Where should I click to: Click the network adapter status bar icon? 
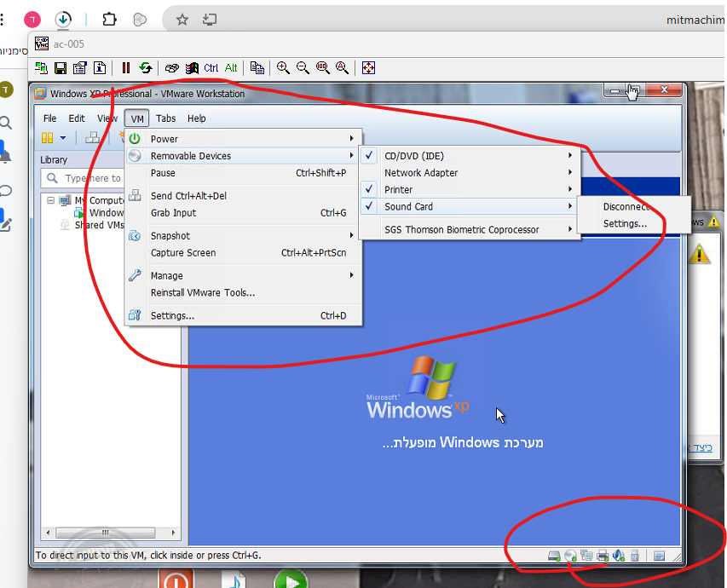tap(586, 556)
